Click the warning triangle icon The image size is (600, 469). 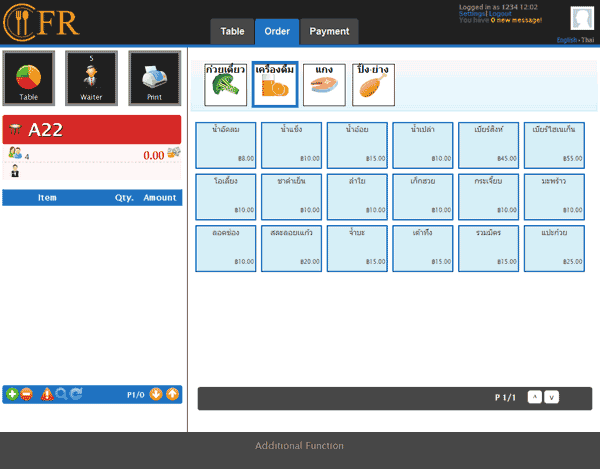[x=47, y=394]
